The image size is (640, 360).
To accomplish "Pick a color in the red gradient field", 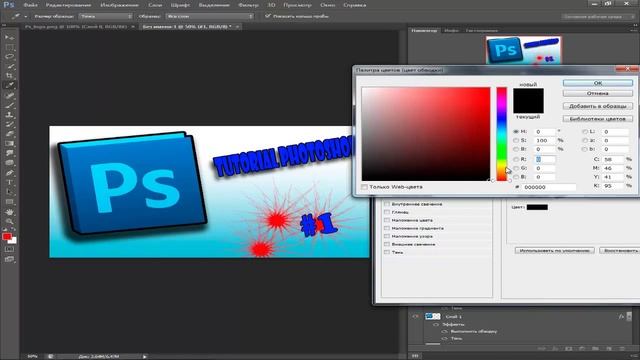I will pyautogui.click(x=426, y=134).
